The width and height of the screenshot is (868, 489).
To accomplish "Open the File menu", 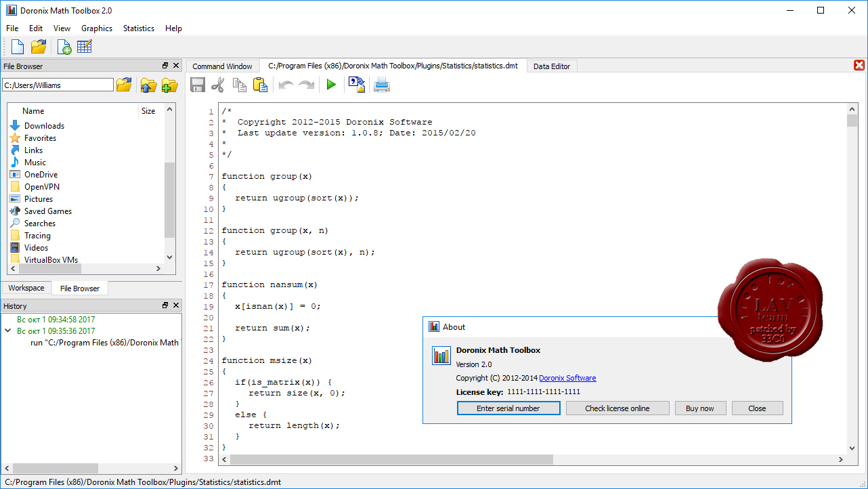I will pyautogui.click(x=12, y=28).
